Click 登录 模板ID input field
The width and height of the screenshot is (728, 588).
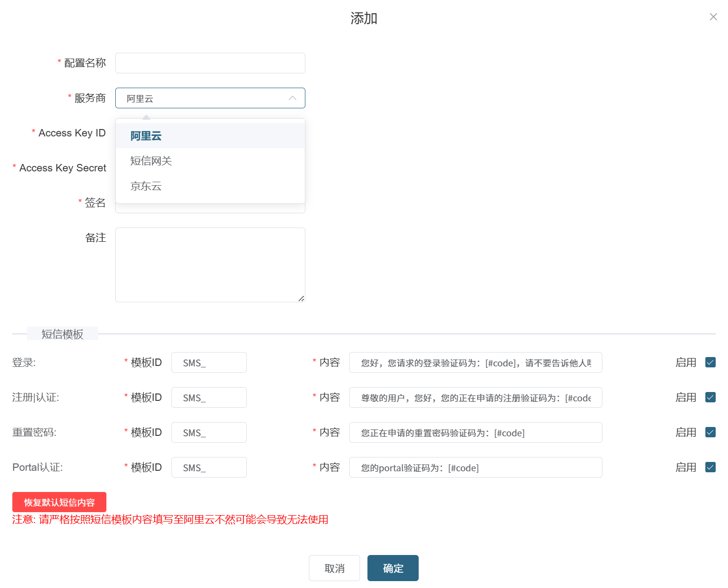click(x=209, y=362)
